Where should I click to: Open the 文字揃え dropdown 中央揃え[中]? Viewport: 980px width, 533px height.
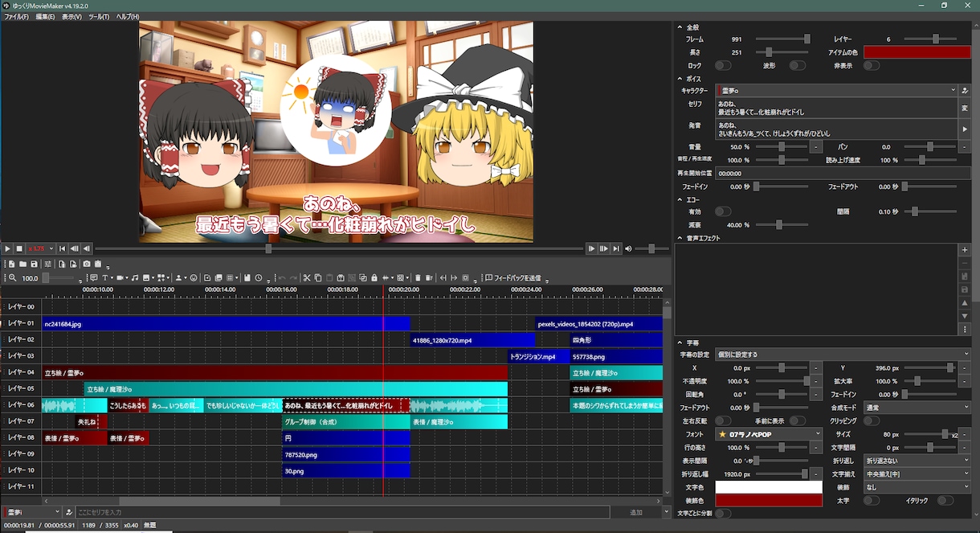(917, 474)
